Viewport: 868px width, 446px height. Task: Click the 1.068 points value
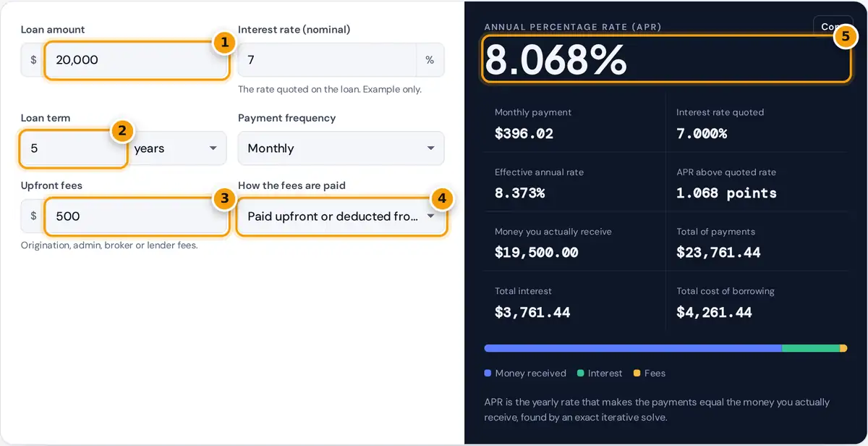coord(726,193)
